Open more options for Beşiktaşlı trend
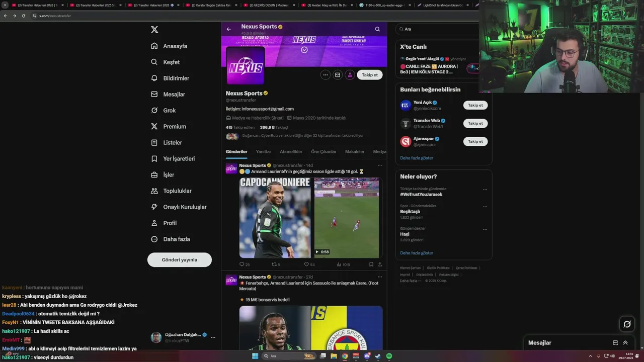Image resolution: width=644 pixels, height=362 pixels. click(x=485, y=206)
